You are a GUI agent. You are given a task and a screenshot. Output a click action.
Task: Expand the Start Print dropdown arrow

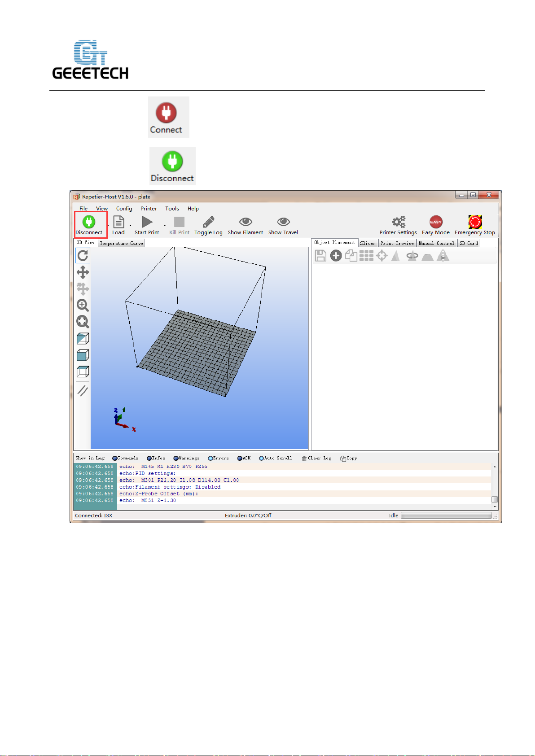click(165, 225)
